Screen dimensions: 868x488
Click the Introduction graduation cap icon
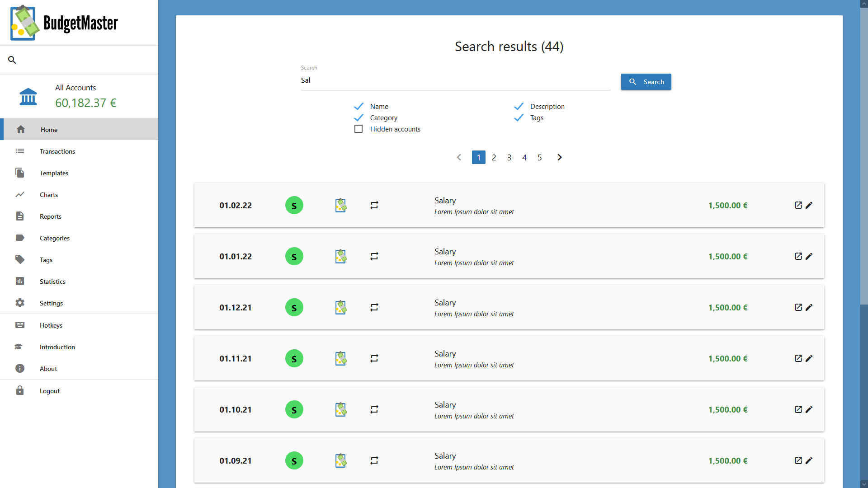pos(19,347)
